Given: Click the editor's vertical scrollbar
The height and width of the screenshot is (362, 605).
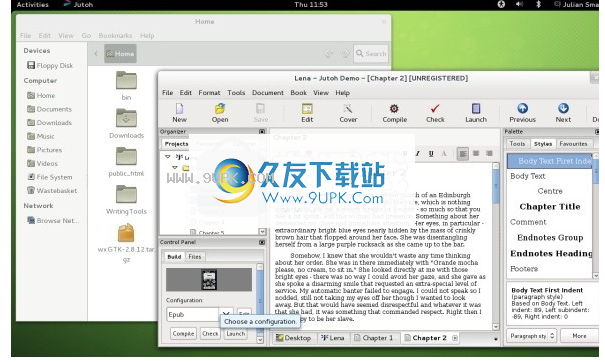Looking at the screenshot, I should 496,246.
